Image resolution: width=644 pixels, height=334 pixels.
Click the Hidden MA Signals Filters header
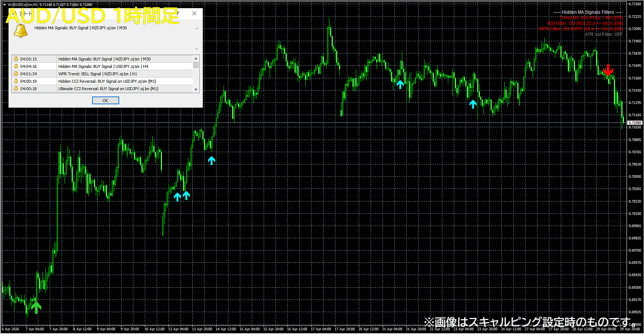tap(588, 12)
